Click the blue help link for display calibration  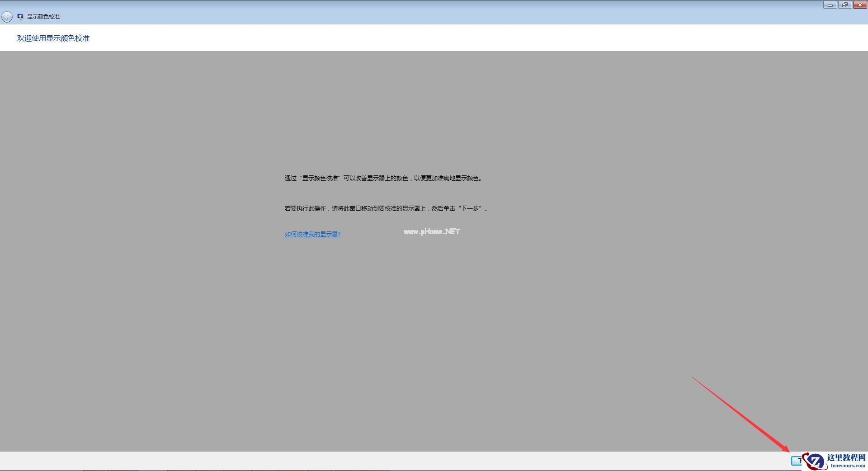point(312,234)
